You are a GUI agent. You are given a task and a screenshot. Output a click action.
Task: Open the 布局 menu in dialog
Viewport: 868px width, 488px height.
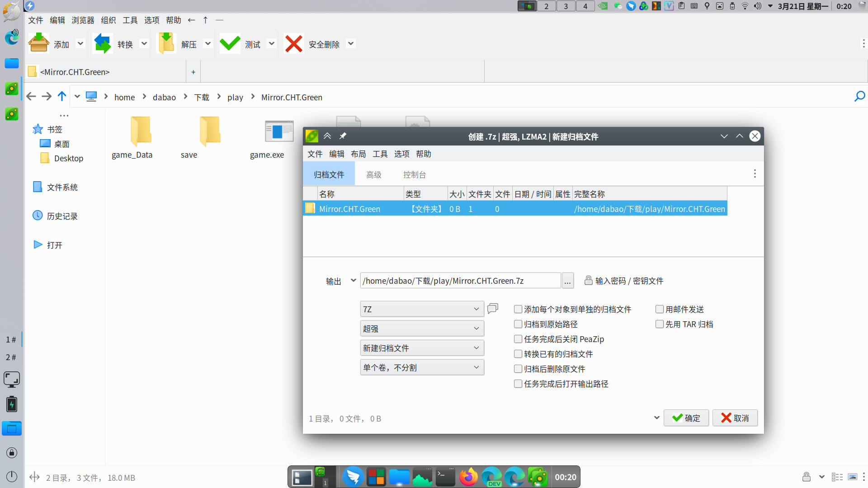point(358,154)
